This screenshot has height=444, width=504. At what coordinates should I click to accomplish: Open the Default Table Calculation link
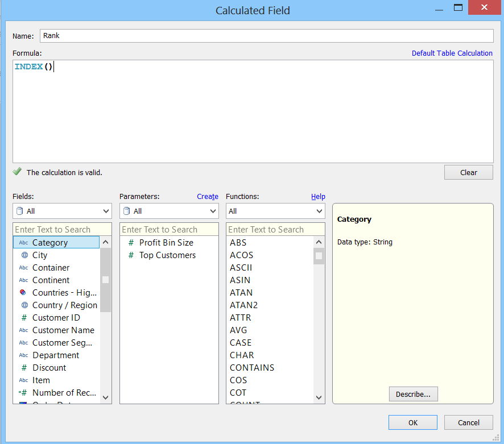pyautogui.click(x=452, y=53)
